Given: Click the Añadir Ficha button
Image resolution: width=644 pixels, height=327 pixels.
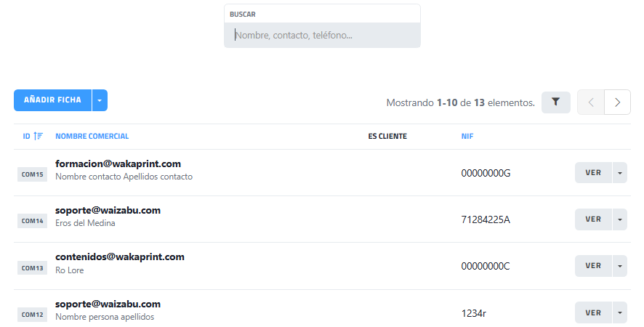Looking at the screenshot, I should (x=52, y=100).
